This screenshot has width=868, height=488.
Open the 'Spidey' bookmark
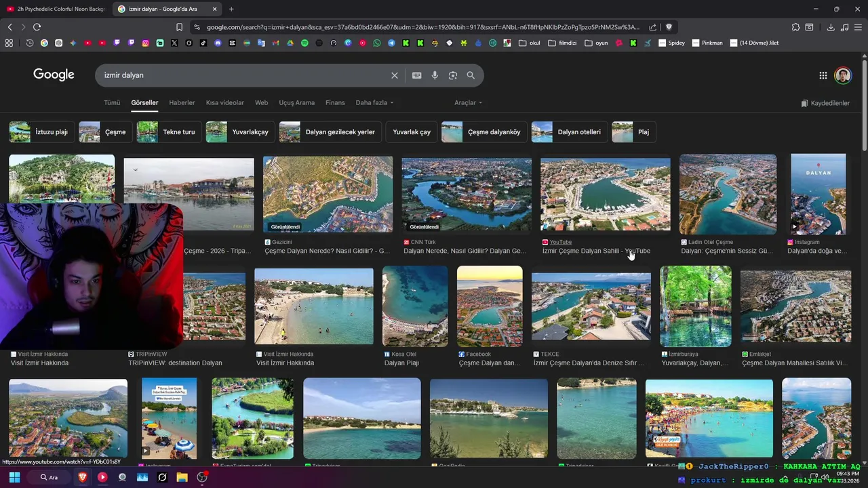671,43
